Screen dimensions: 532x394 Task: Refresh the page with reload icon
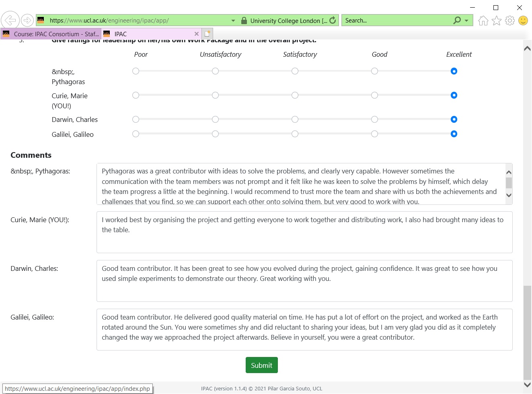(333, 20)
